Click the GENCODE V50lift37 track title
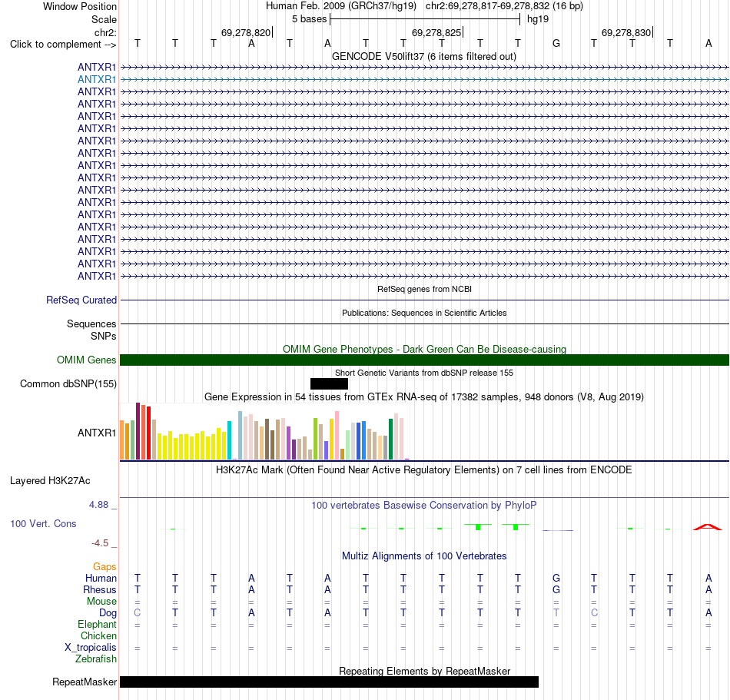 tap(423, 57)
